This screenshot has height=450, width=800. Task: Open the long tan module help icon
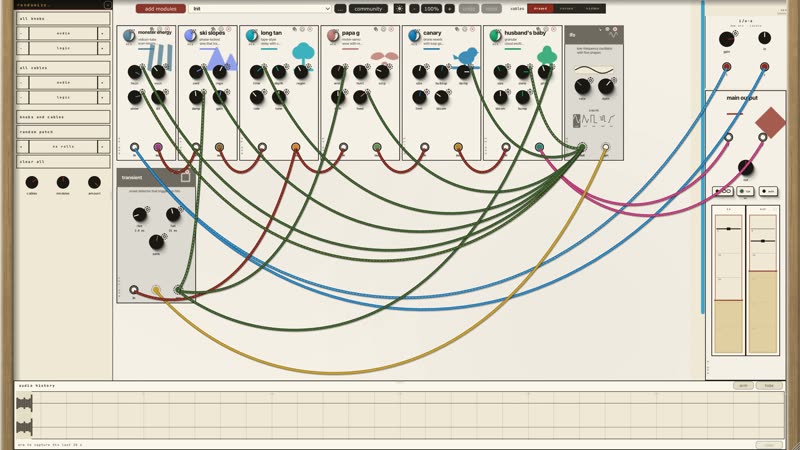(x=302, y=30)
